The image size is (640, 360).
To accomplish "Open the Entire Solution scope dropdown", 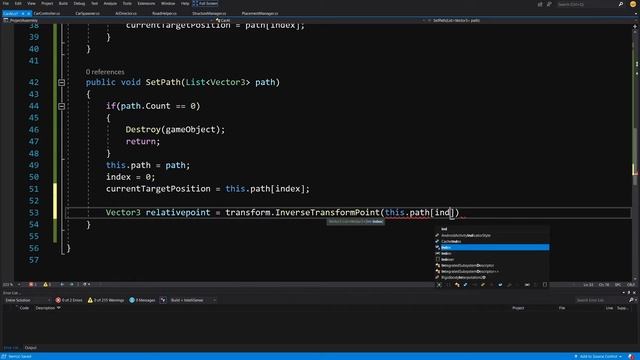I will [x=27, y=300].
